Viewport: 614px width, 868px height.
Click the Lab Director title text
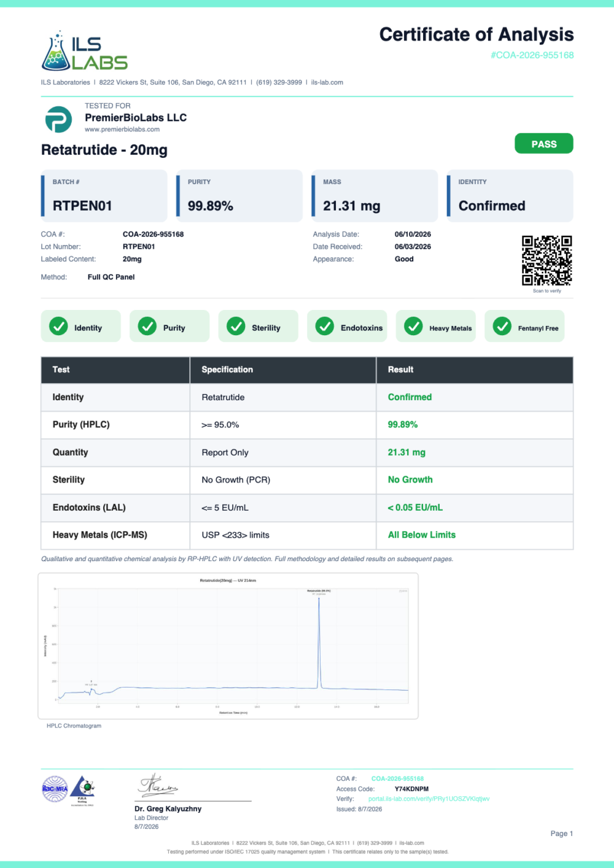[151, 818]
